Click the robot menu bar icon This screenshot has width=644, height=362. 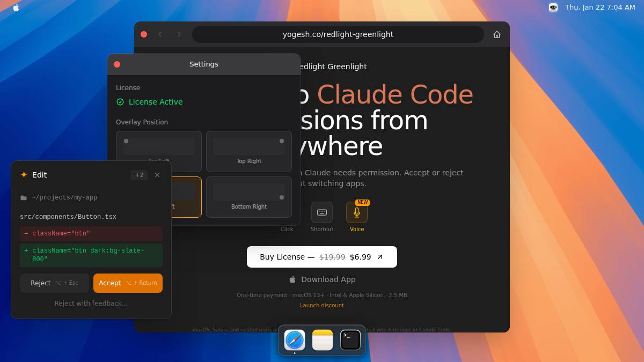[x=553, y=8]
